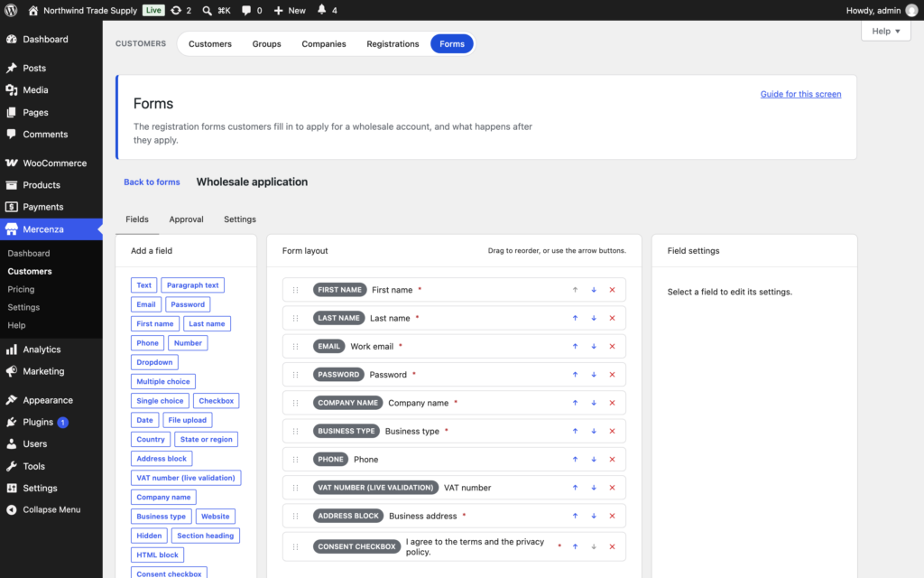The width and height of the screenshot is (924, 578).
Task: Add a Date field
Action: (x=144, y=420)
